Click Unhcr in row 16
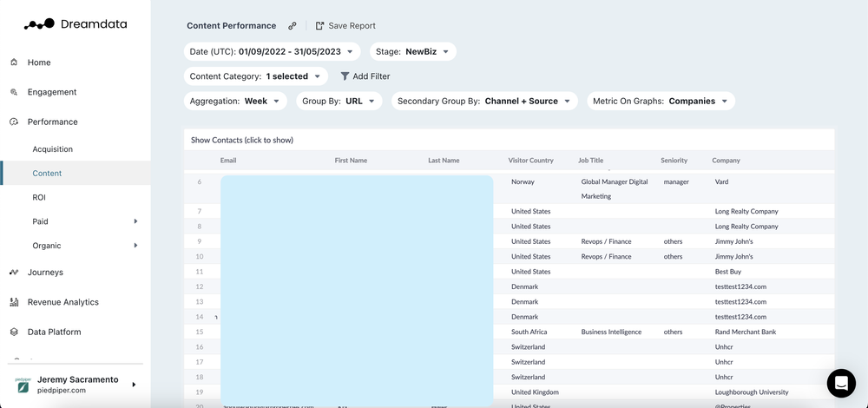The width and height of the screenshot is (868, 408). [x=724, y=347]
